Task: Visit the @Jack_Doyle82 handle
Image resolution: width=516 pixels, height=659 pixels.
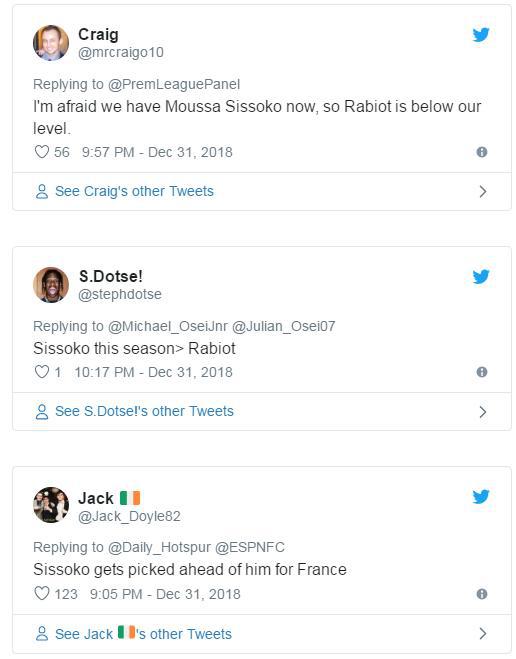Action: (x=129, y=516)
